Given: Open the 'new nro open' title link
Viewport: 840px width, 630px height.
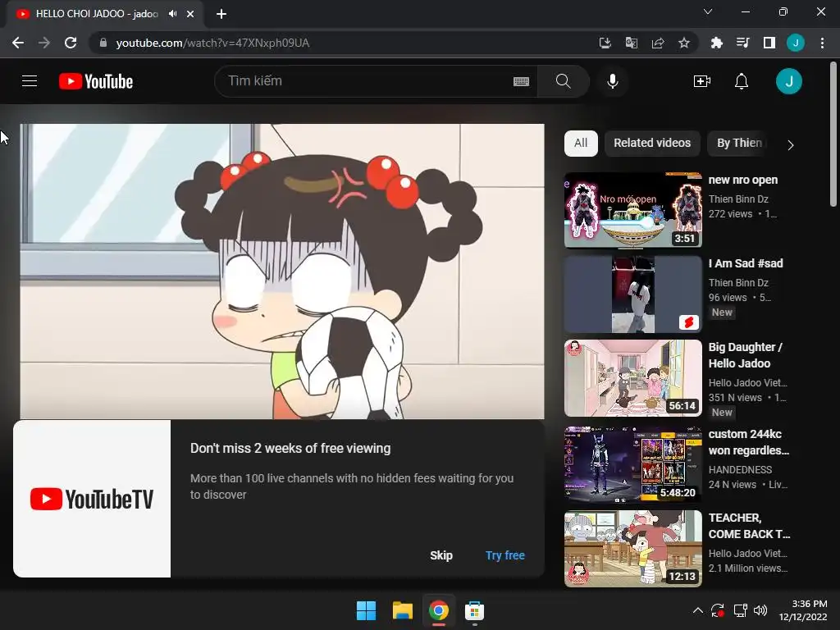Looking at the screenshot, I should [x=742, y=180].
